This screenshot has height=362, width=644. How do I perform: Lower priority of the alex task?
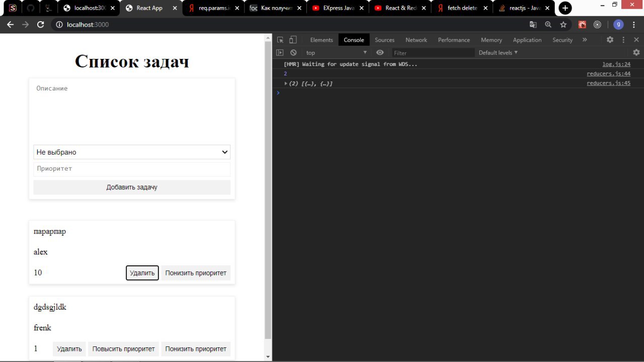(x=196, y=273)
